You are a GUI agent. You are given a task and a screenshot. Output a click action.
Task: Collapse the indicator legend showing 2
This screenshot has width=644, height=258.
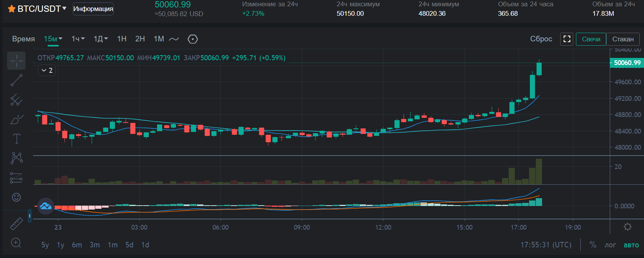click(x=47, y=71)
